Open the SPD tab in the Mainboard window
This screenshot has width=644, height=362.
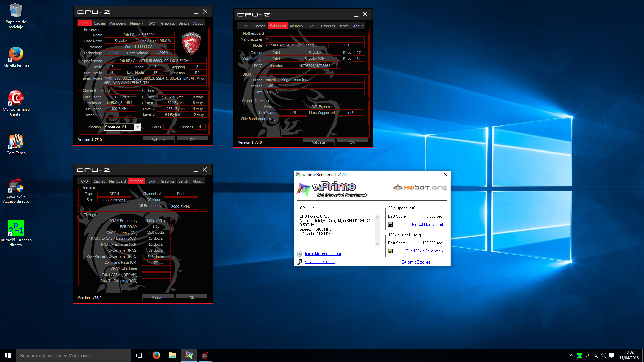tap(312, 26)
